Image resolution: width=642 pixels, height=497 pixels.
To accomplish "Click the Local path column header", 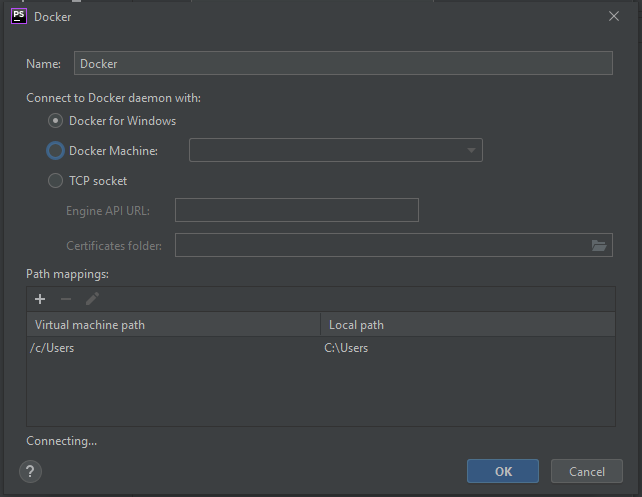I will (468, 325).
